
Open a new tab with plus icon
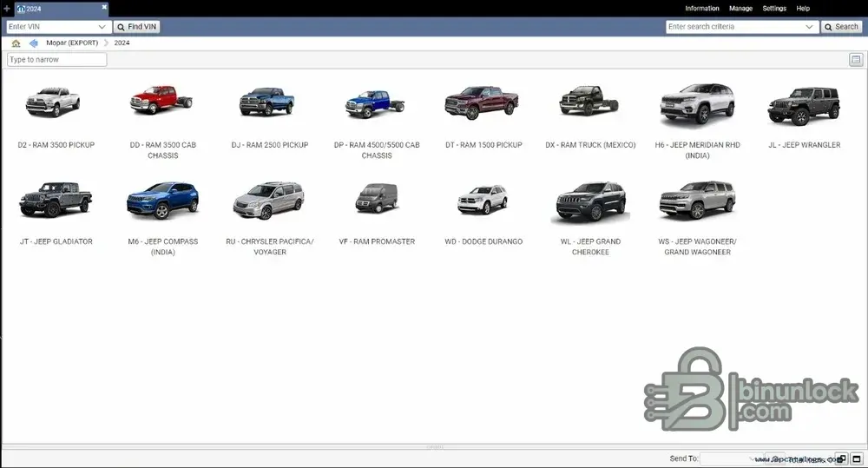pos(7,9)
